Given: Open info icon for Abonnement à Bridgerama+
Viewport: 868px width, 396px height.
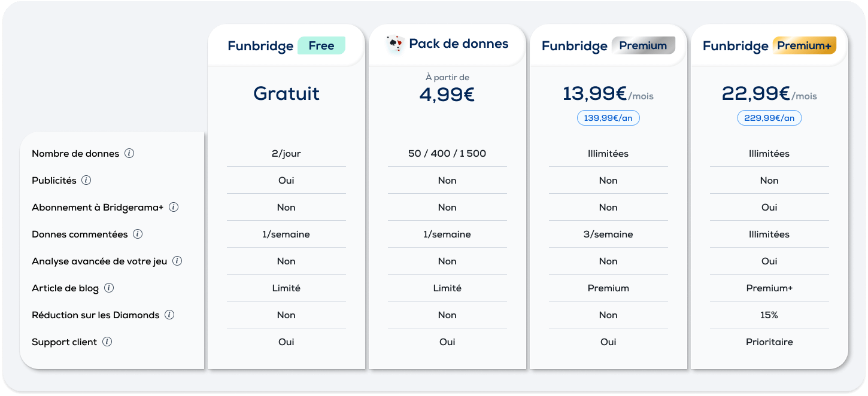Looking at the screenshot, I should (x=174, y=207).
